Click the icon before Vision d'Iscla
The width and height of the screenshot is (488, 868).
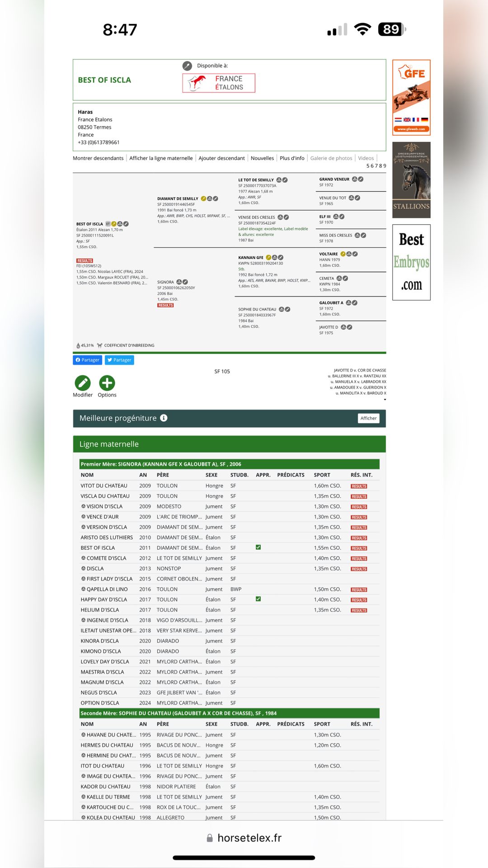tap(83, 506)
